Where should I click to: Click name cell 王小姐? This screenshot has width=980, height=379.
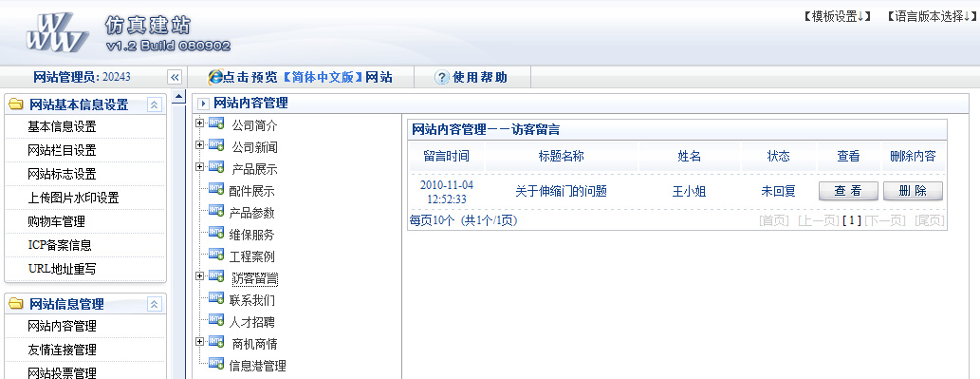689,191
